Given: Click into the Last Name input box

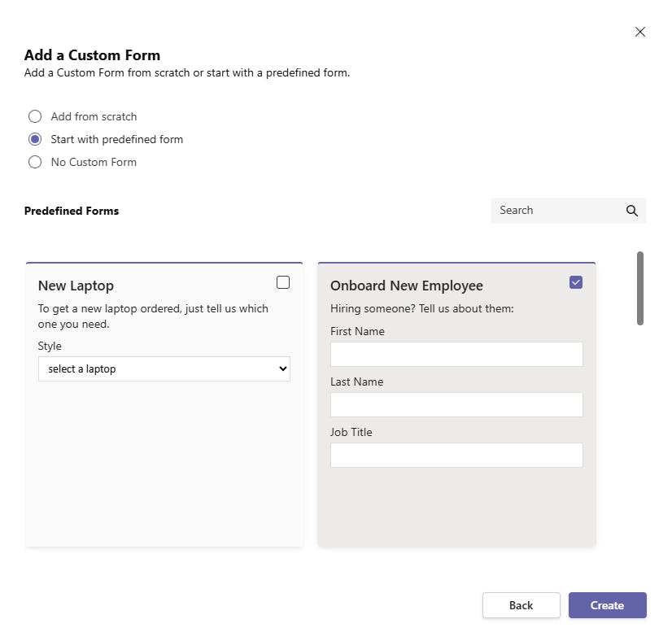Looking at the screenshot, I should (x=456, y=404).
